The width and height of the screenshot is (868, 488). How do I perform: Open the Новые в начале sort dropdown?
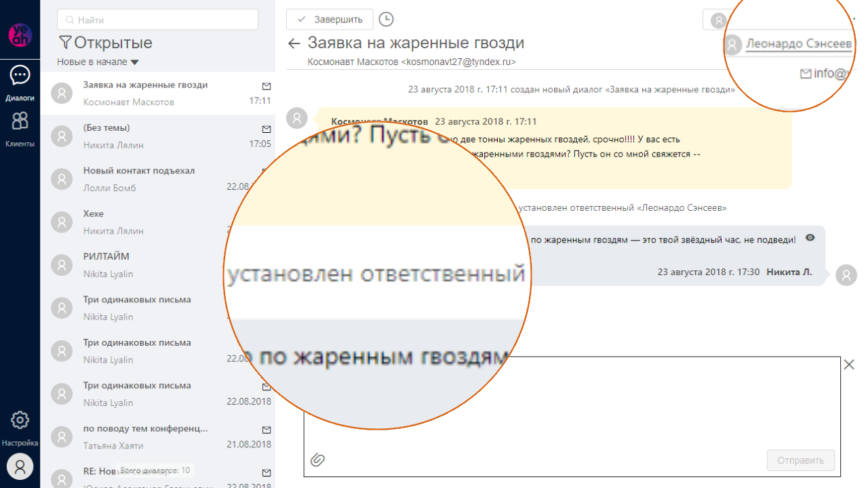pyautogui.click(x=98, y=62)
